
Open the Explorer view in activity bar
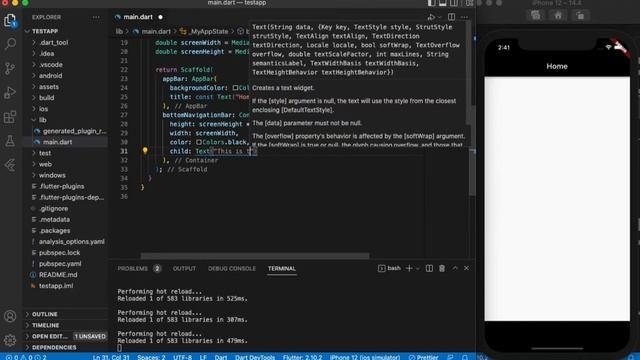[x=10, y=20]
